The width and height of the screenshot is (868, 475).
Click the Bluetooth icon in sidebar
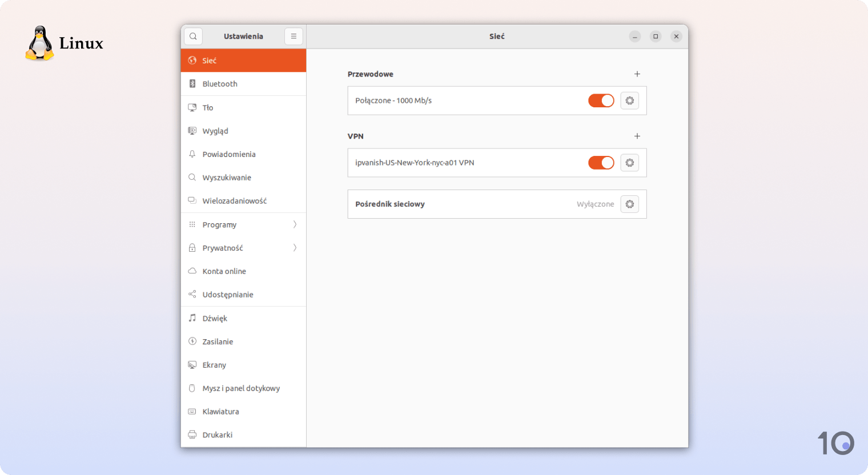(192, 84)
